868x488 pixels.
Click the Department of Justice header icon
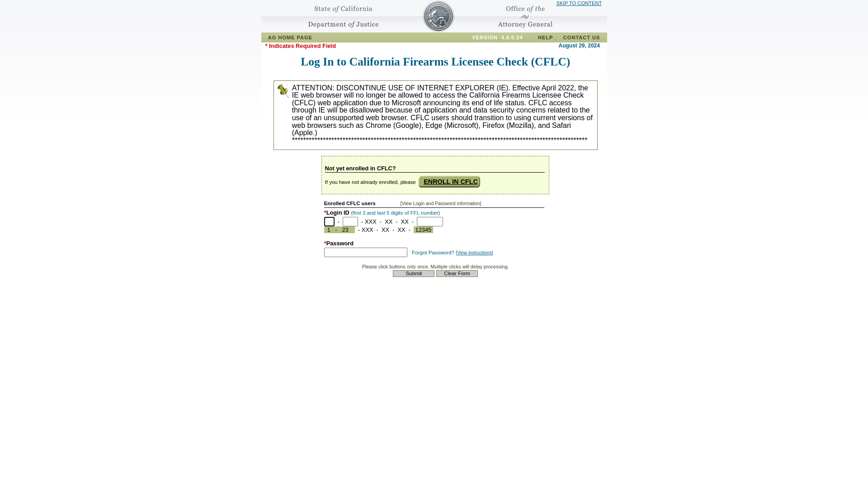pos(438,16)
